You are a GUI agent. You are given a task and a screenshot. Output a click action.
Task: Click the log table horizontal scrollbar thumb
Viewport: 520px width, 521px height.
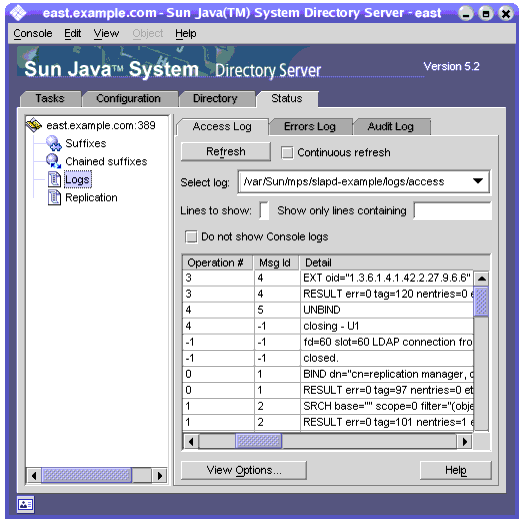tap(258, 441)
